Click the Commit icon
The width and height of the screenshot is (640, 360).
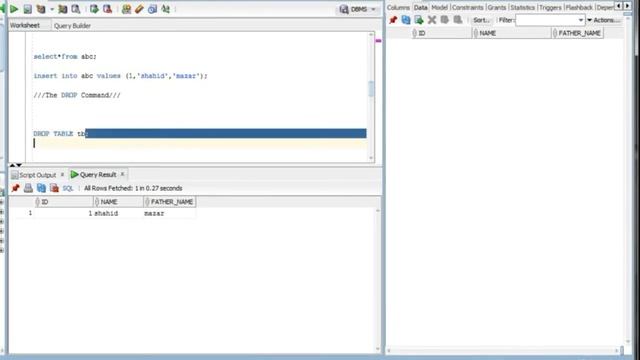(x=94, y=9)
